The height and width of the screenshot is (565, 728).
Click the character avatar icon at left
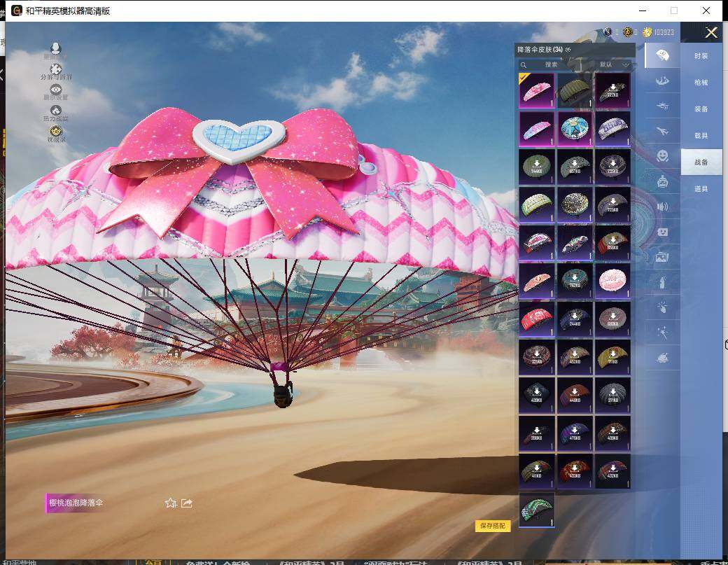coord(56,49)
